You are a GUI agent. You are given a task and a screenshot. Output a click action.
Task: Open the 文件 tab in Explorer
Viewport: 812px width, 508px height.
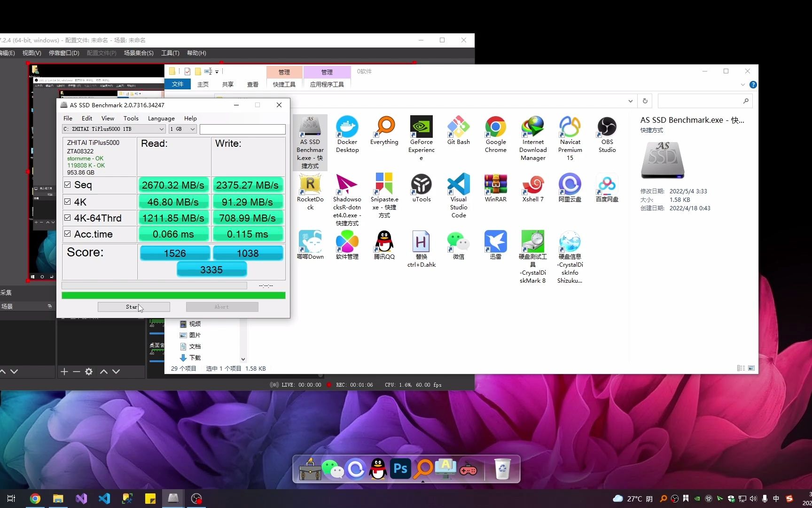pyautogui.click(x=178, y=84)
